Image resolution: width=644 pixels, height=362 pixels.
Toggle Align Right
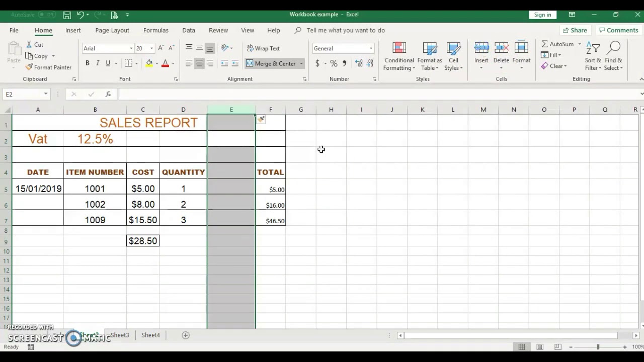tap(210, 63)
